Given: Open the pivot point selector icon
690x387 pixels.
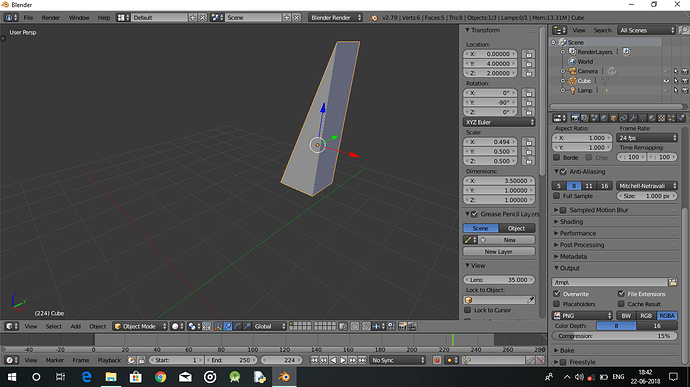Looking at the screenshot, I should coord(194,326).
